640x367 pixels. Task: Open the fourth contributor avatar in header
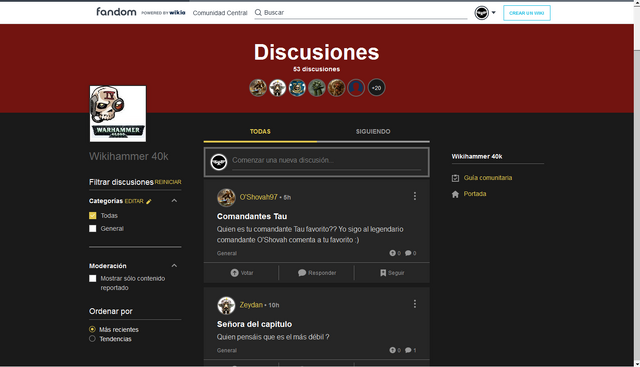pos(317,88)
